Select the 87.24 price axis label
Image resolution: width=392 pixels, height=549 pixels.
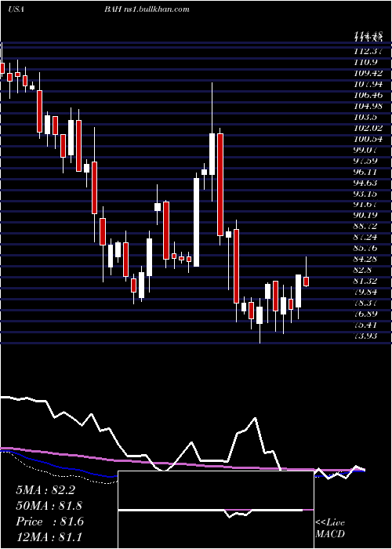coord(367,237)
